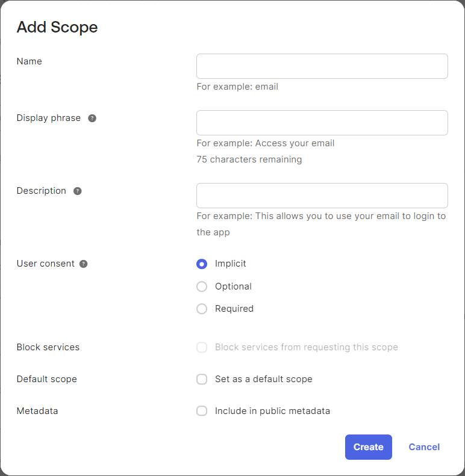The image size is (465, 476).
Task: Click the 'Include in public metadata' label text
Action: (272, 411)
